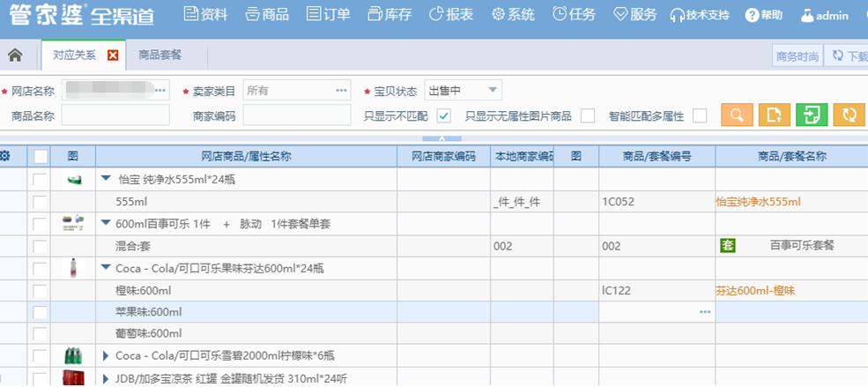The image size is (868, 387).
Task: Click 怡宝纯净水555ml orange link
Action: [x=758, y=202]
